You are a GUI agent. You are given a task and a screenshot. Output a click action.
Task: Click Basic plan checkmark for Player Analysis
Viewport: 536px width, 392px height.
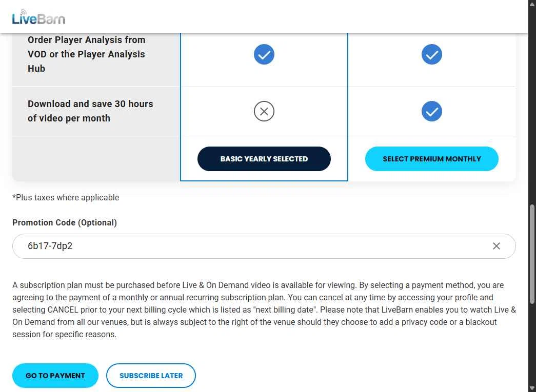tap(264, 54)
